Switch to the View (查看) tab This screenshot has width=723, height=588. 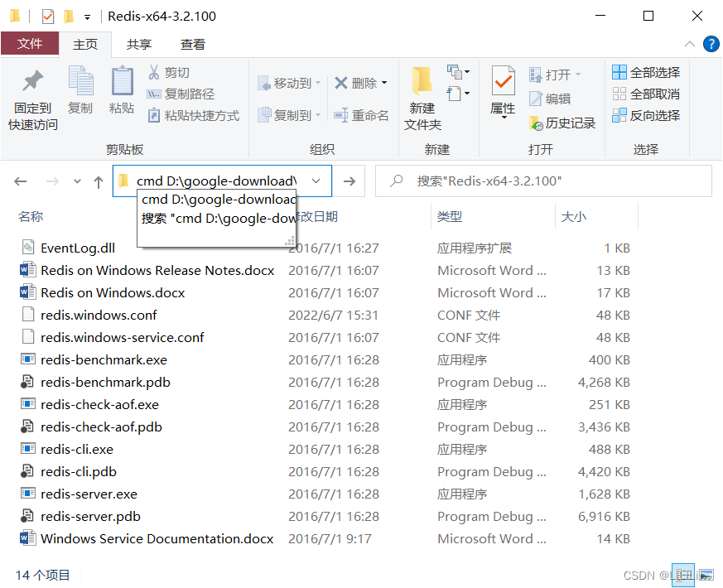pos(193,44)
